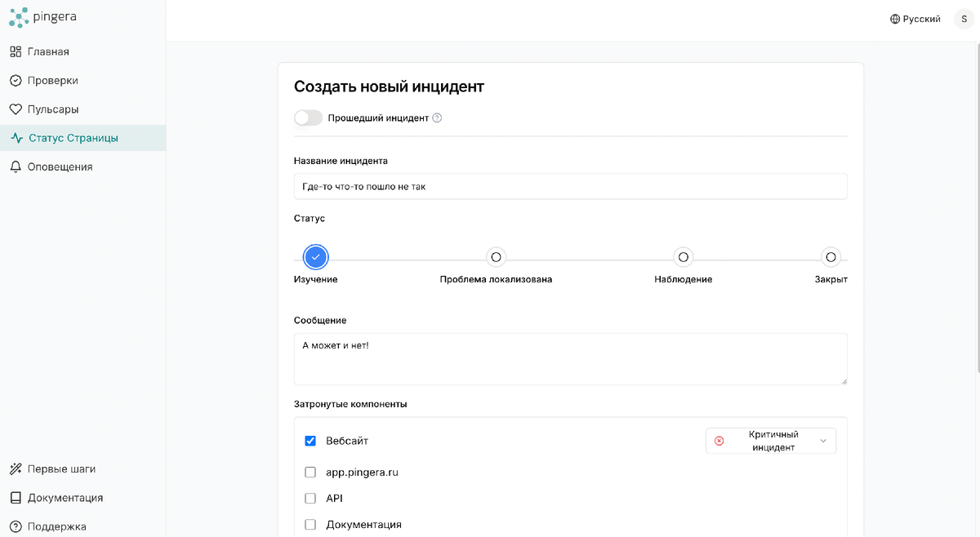The height and width of the screenshot is (537, 980).
Task: Select the Закрыт status step
Action: tap(831, 256)
